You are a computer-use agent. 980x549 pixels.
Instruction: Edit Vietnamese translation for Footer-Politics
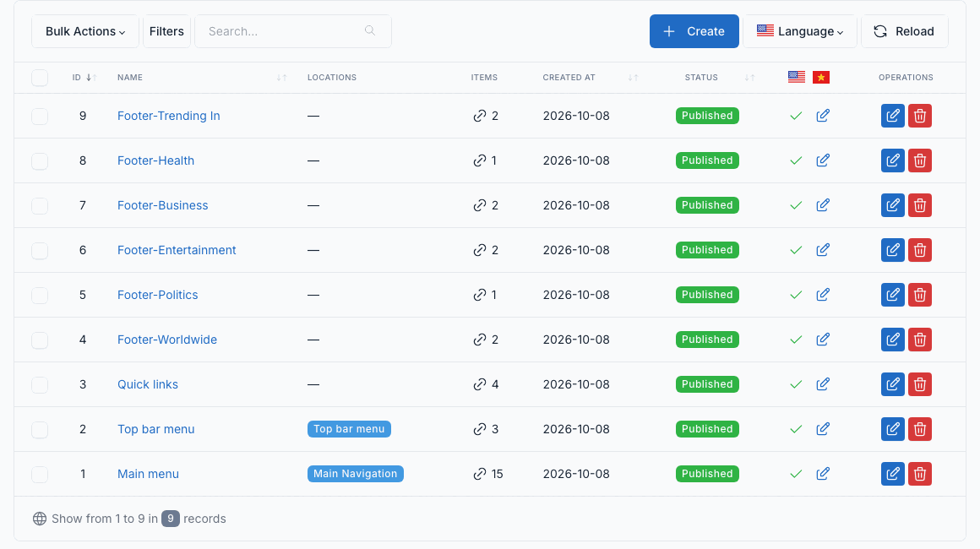[823, 295]
